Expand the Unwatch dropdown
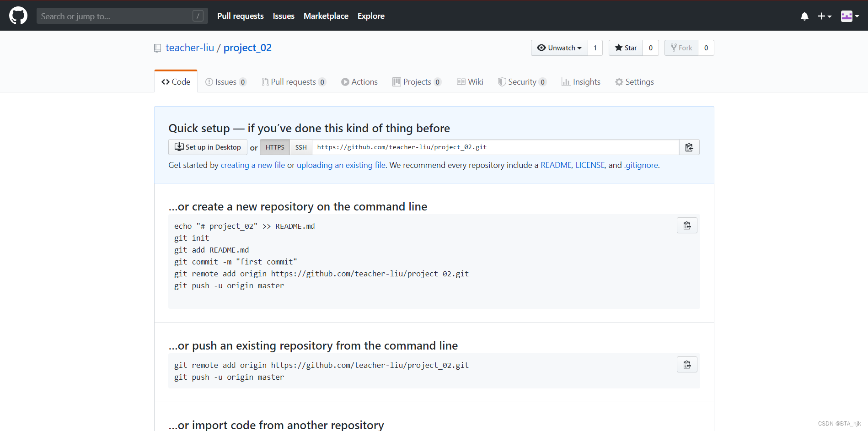Screen dimensions: 868x431 [559, 48]
